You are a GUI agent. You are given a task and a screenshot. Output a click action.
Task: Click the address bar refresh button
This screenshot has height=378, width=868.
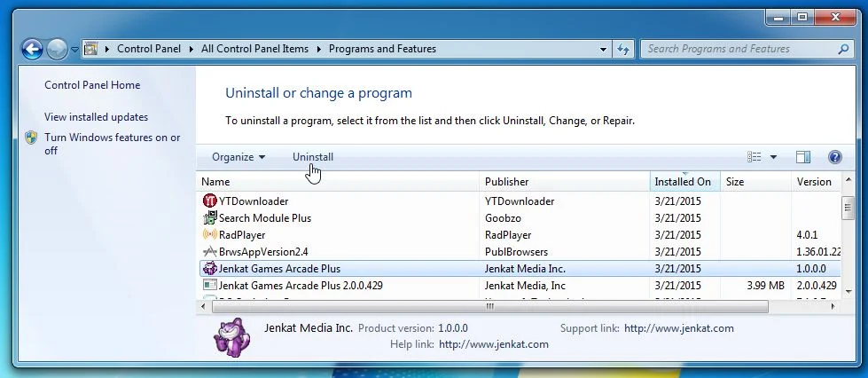coord(622,50)
